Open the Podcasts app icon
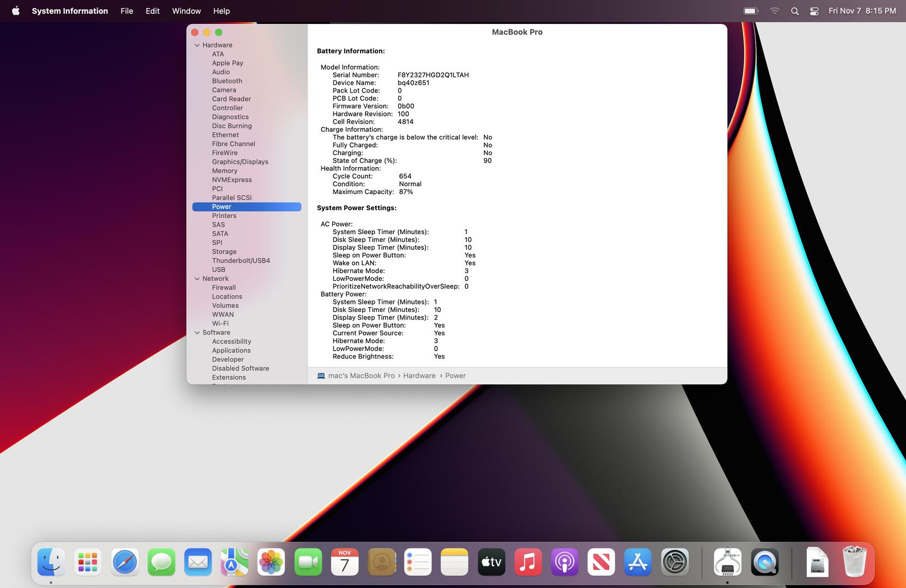906x588 pixels. point(564,562)
